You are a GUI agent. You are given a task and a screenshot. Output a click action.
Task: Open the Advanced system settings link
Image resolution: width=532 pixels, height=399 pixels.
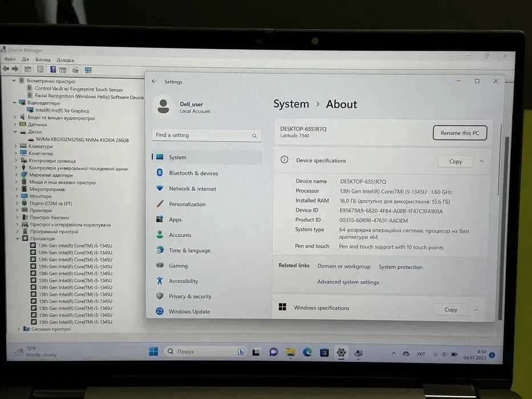point(348,282)
